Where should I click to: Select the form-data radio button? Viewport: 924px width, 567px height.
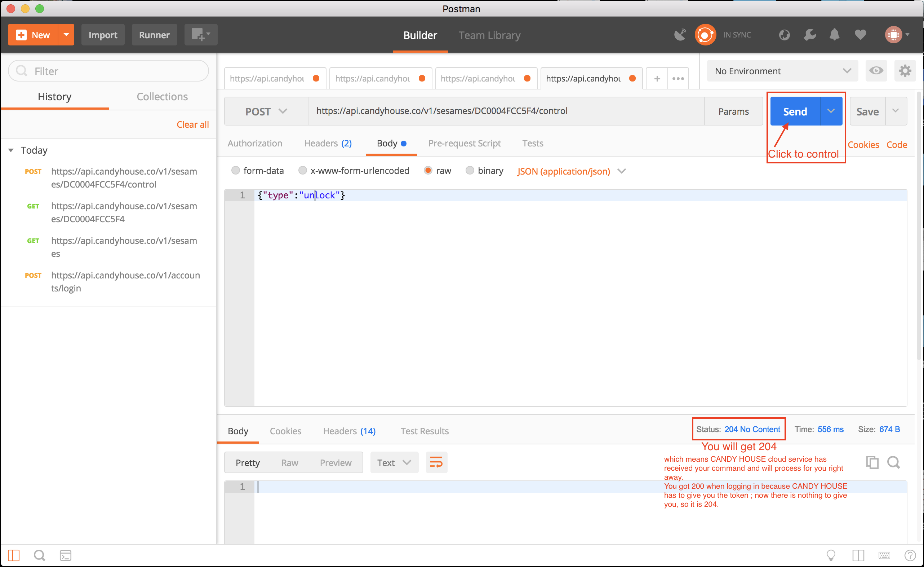point(235,170)
